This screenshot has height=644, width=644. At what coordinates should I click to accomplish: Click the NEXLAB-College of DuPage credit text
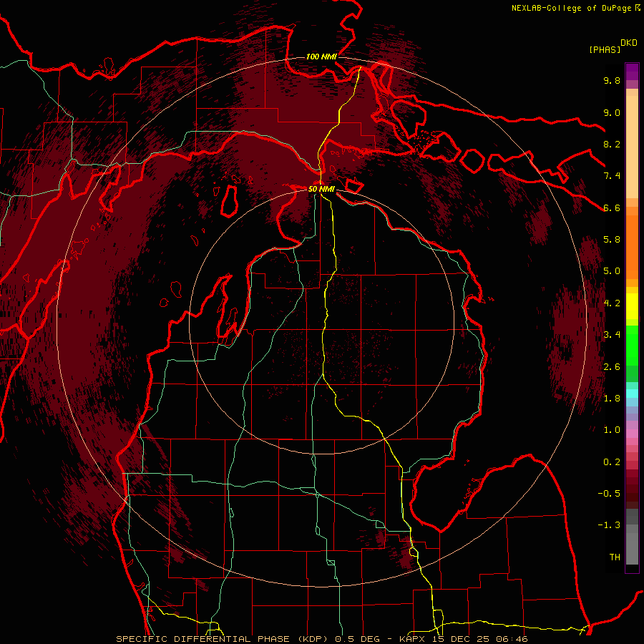(572, 8)
